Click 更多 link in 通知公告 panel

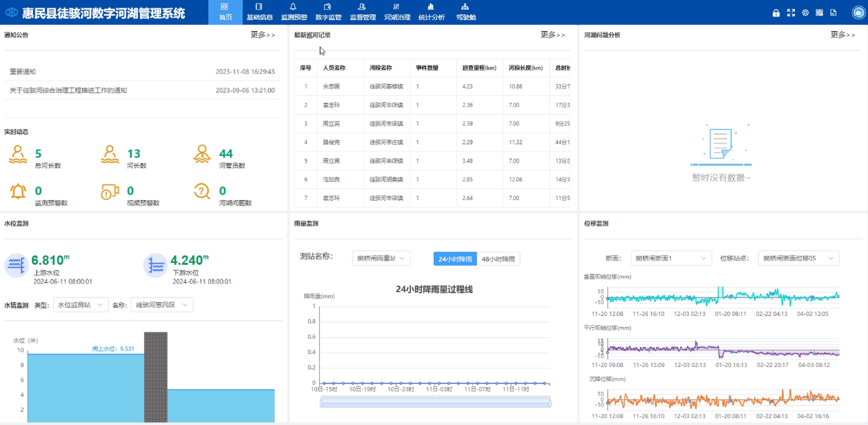click(x=263, y=35)
